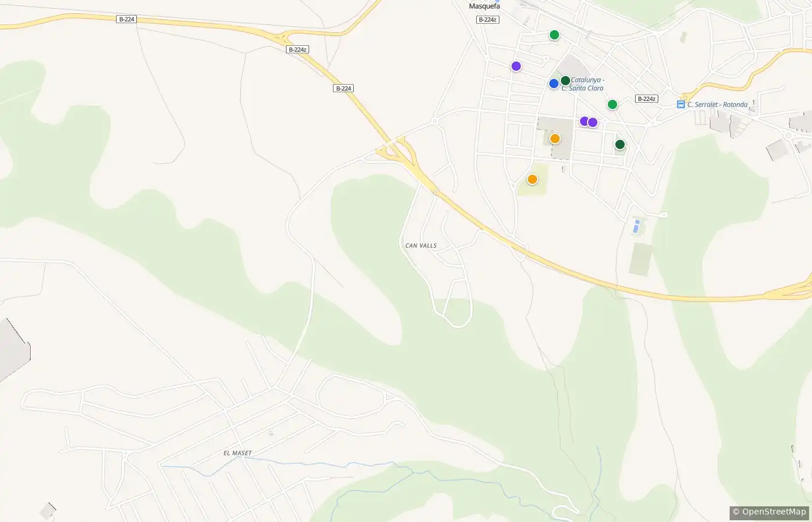Image resolution: width=812 pixels, height=522 pixels.
Task: Click the left marker of the purple pair
Action: click(585, 121)
